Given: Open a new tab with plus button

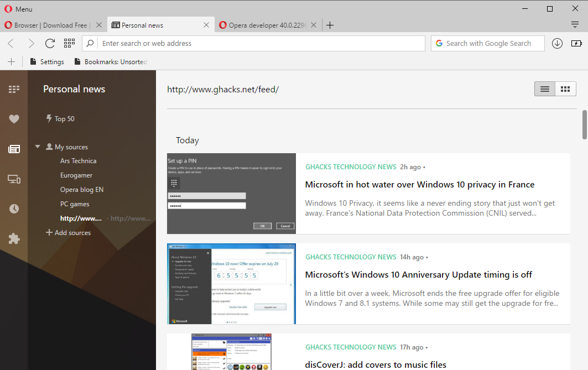Looking at the screenshot, I should (x=330, y=25).
